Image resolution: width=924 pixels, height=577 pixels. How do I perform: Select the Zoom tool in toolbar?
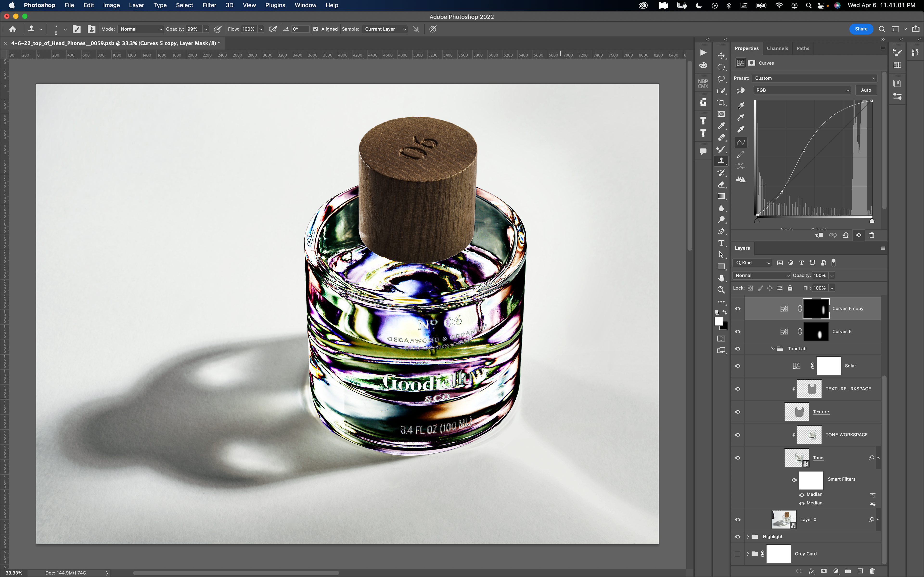(721, 290)
